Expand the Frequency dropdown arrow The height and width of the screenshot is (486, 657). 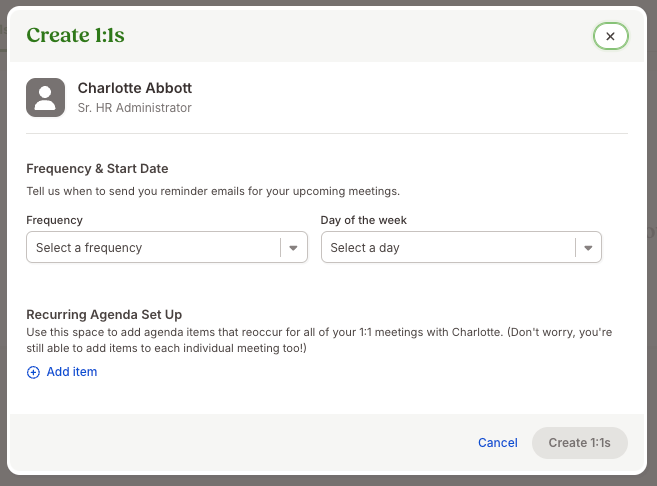tap(293, 248)
